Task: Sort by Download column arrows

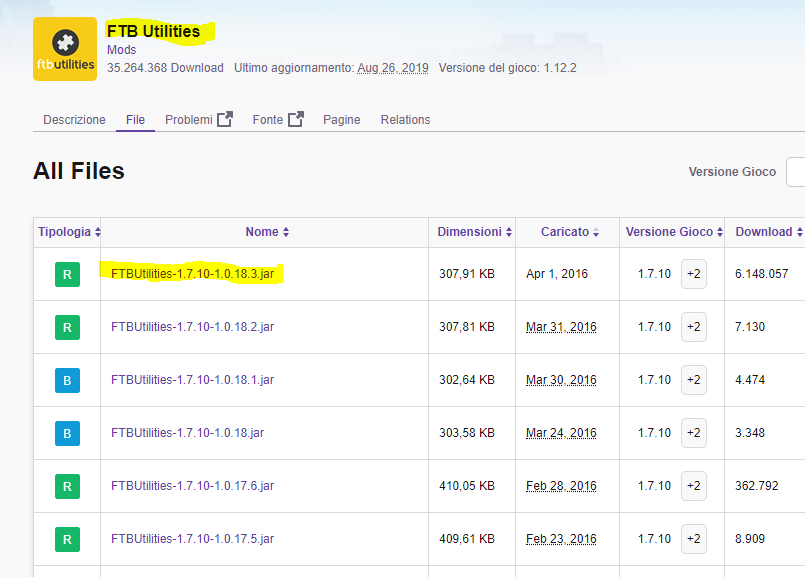Action: [799, 232]
